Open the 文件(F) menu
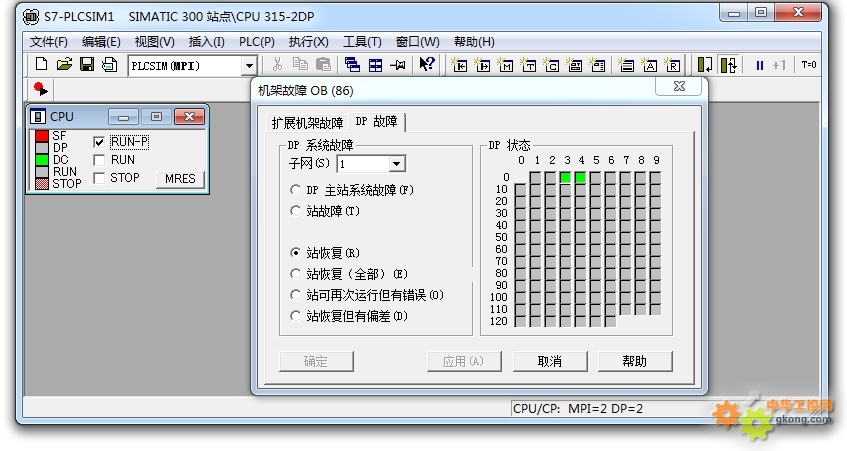This screenshot has height=451, width=847. (x=49, y=42)
